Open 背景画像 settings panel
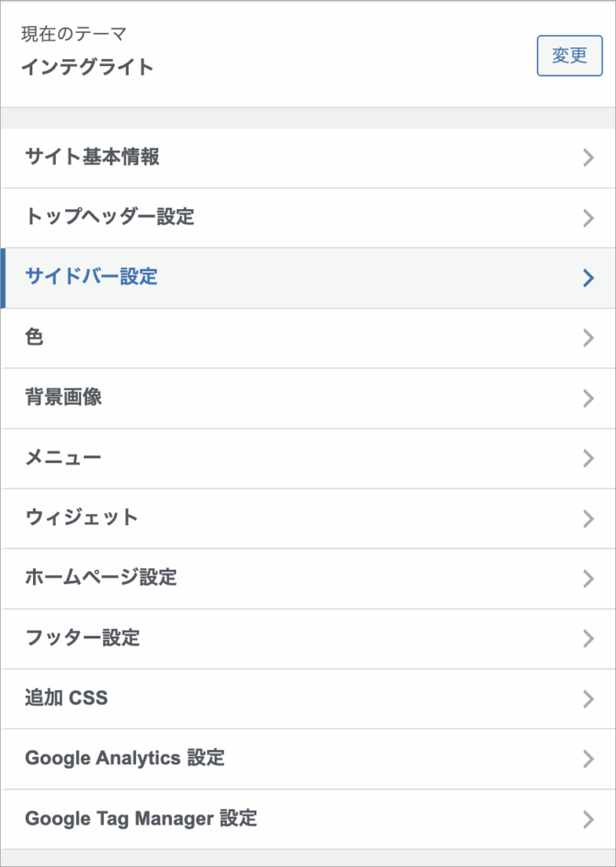Viewport: 616px width, 867px height. tap(63, 397)
